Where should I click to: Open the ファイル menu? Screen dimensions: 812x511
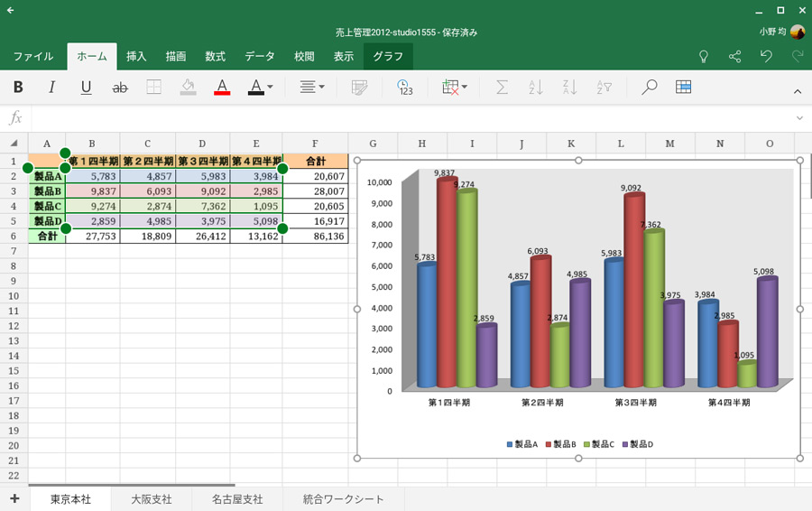point(33,56)
